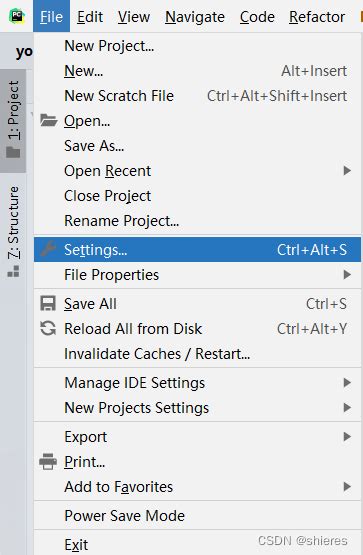Click the Structure tool window icon
This screenshot has width=363, height=555.
[13, 271]
